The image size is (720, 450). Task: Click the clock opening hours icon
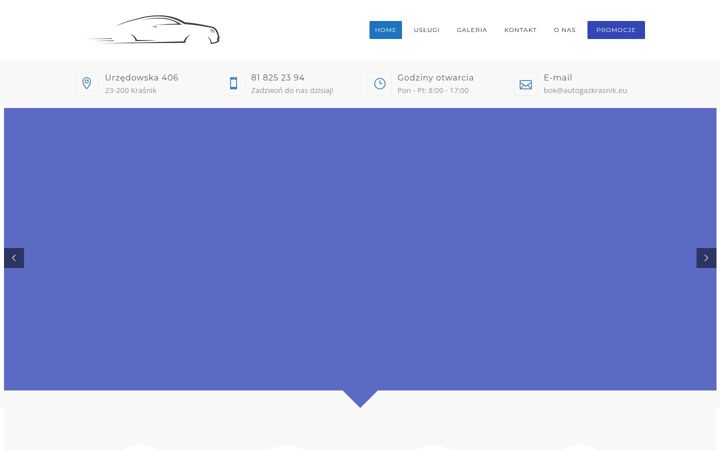coord(379,83)
